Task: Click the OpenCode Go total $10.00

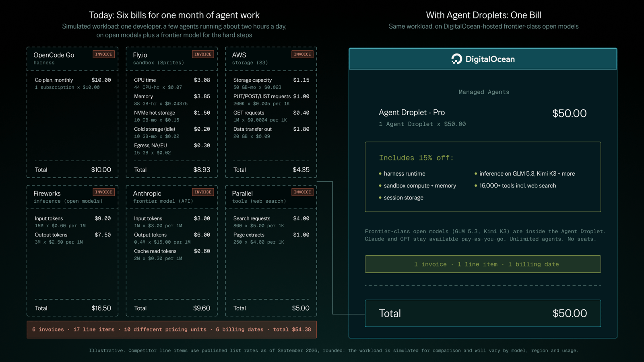Action: [x=101, y=170]
